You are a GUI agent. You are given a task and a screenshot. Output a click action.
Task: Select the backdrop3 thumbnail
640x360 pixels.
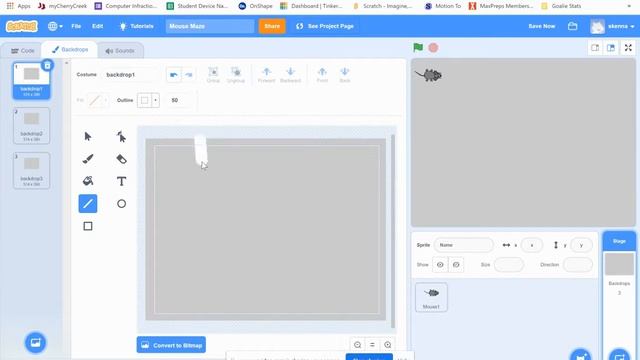[x=31, y=171]
